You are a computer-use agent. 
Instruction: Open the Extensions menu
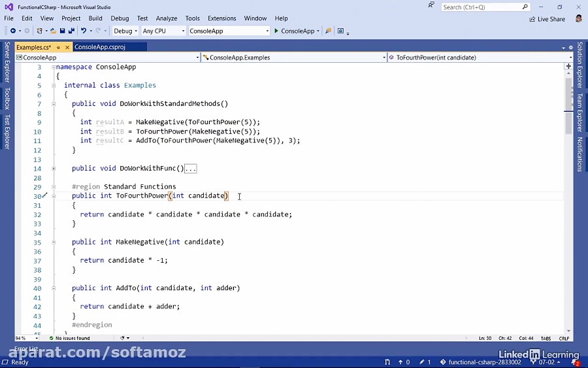point(222,18)
